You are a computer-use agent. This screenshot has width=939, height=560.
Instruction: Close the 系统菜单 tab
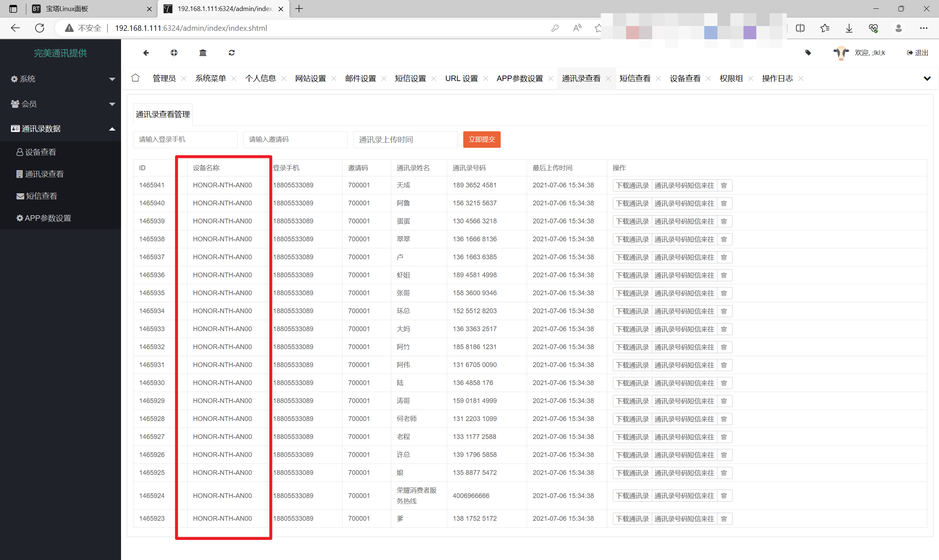pos(234,78)
